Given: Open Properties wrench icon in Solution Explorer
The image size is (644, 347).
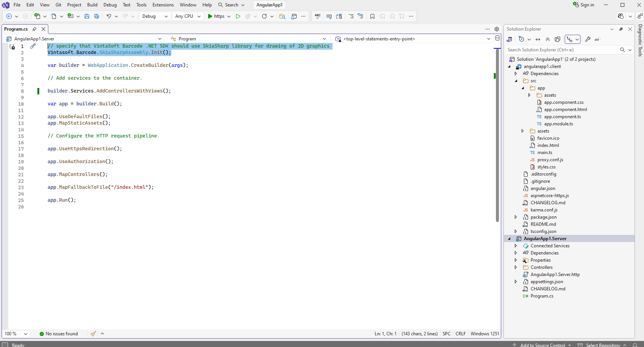Looking at the screenshot, I should click(x=588, y=39).
